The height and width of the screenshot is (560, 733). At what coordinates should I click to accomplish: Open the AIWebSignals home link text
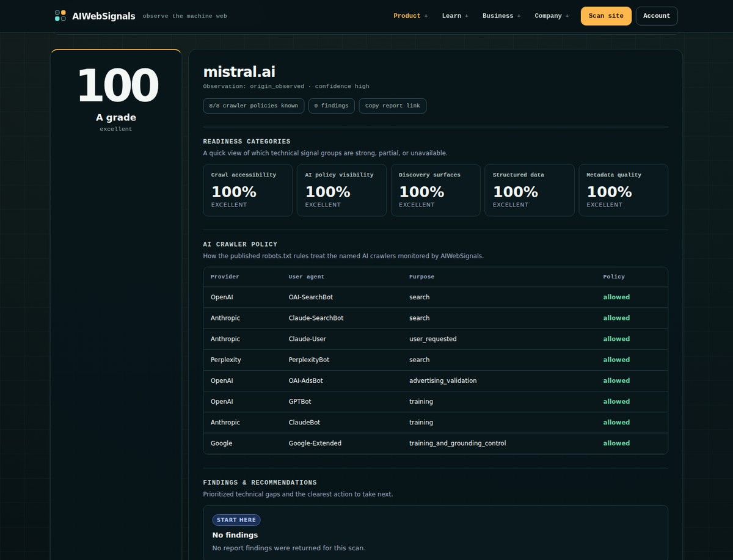[103, 16]
